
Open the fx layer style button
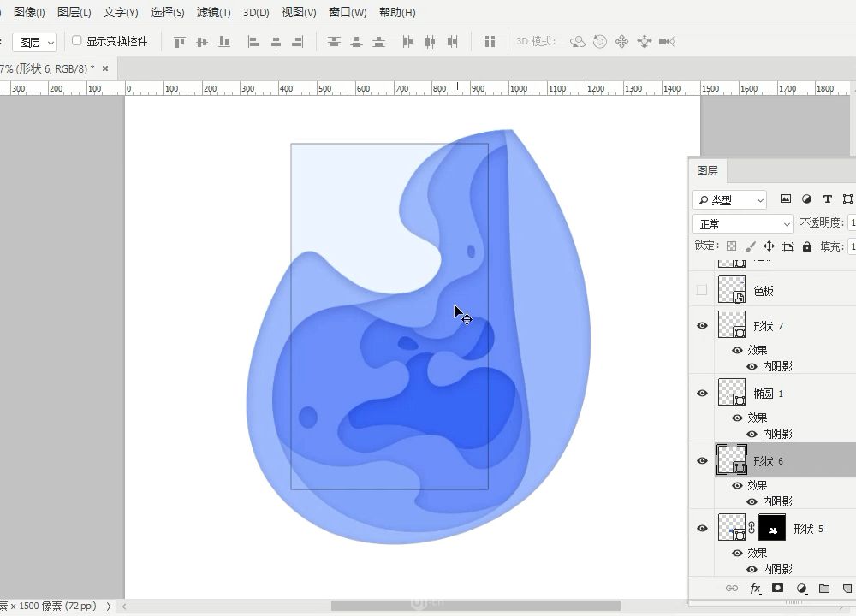pyautogui.click(x=756, y=588)
